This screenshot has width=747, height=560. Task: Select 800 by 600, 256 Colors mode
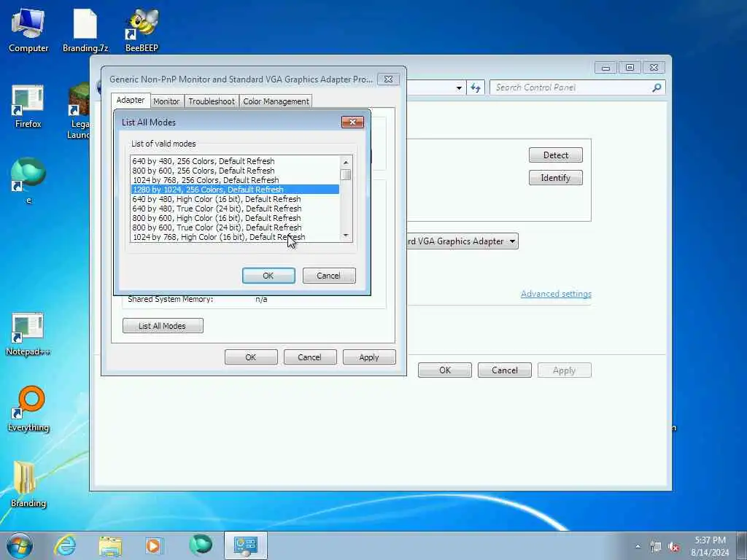tap(235, 171)
